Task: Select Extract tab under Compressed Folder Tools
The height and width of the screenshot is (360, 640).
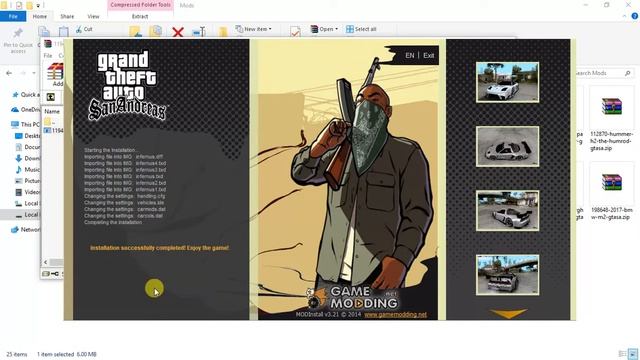Action: click(x=140, y=16)
